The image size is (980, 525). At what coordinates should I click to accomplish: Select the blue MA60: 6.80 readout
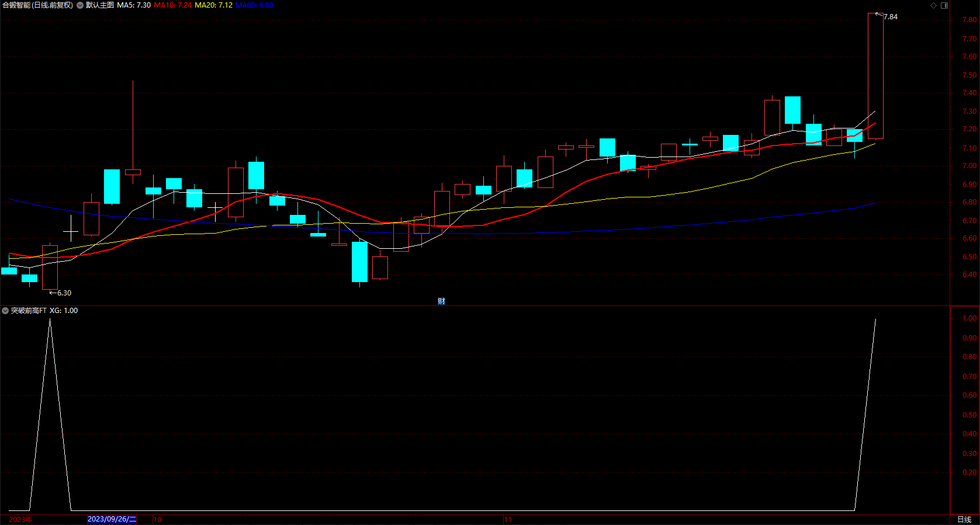click(254, 5)
